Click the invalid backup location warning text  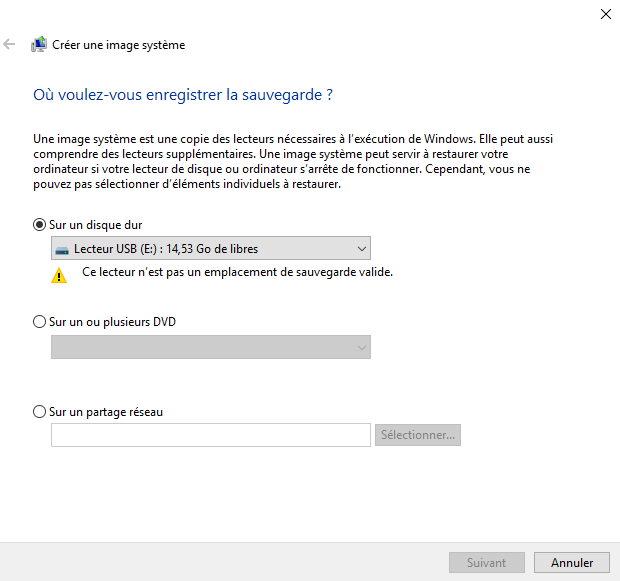[x=237, y=272]
